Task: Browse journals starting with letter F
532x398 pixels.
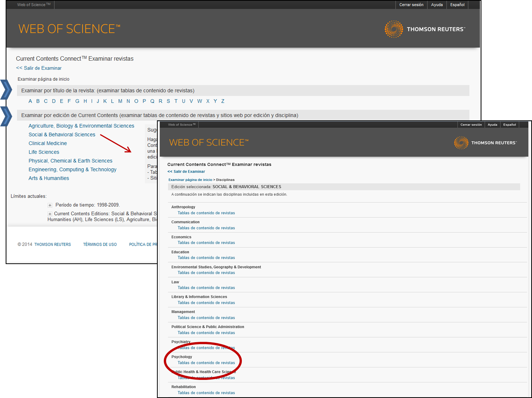Action: point(69,101)
